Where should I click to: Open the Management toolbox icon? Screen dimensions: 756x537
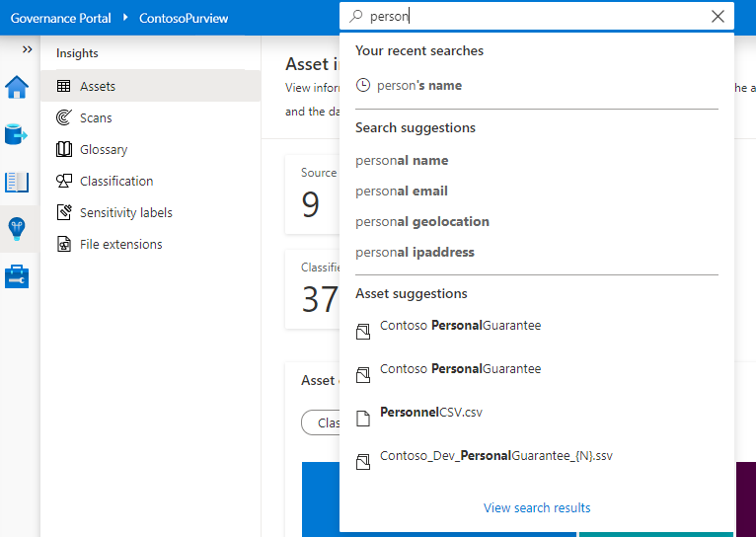point(18,276)
